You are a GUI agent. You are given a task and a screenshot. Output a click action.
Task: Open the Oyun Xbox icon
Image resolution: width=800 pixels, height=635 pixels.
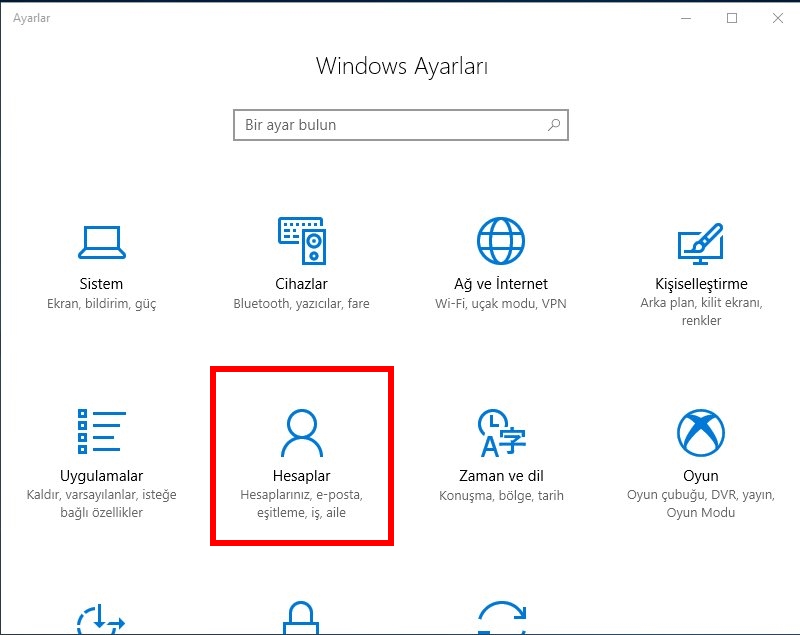pos(701,433)
